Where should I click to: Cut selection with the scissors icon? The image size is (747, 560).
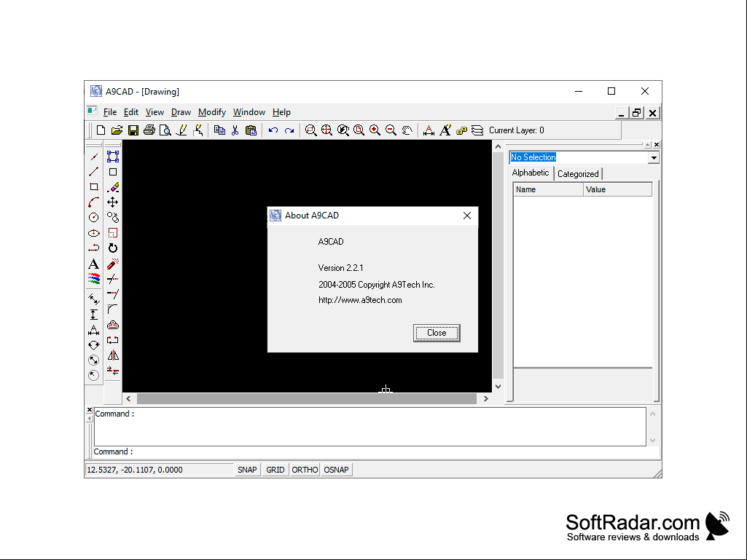235,130
